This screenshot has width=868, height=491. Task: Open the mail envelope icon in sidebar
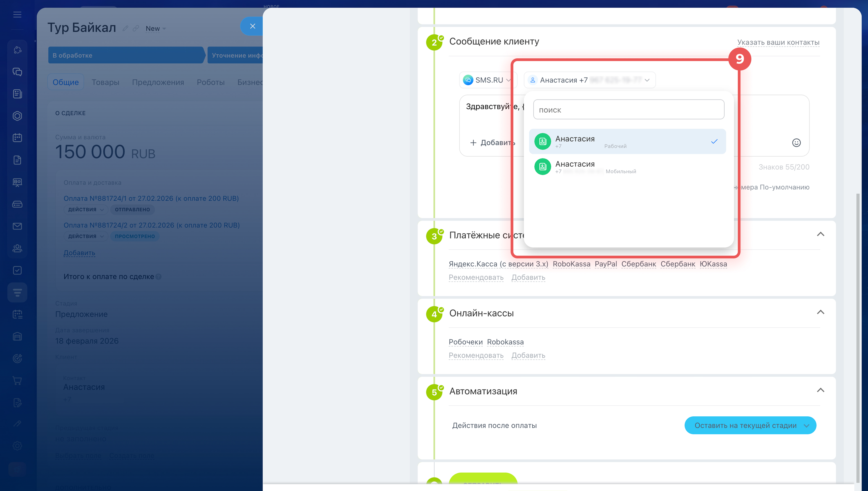(17, 226)
